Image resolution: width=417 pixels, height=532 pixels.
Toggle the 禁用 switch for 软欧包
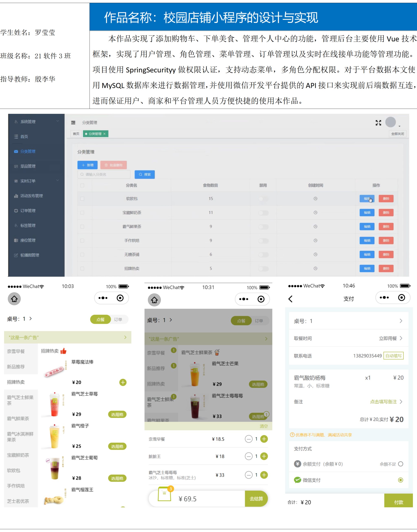(263, 199)
